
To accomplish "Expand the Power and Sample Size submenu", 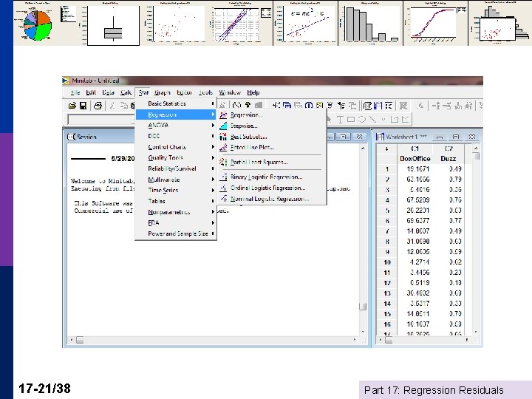I will coord(176,233).
